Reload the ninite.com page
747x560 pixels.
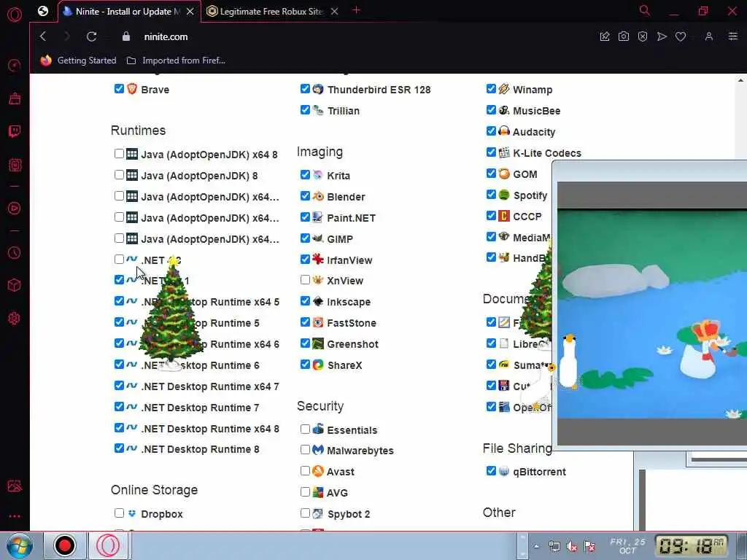click(x=91, y=36)
